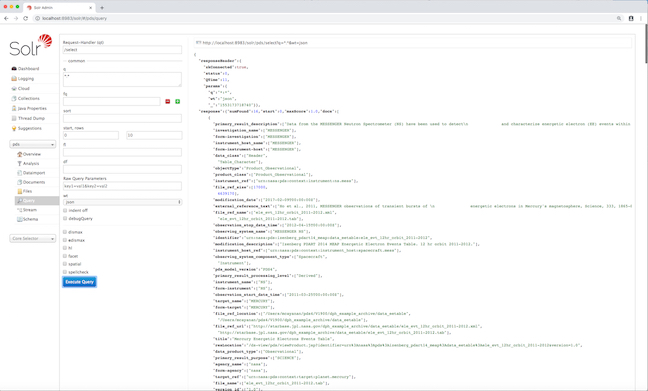This screenshot has width=648, height=391.
Task: Open Files in the pds menu
Action: [27, 191]
